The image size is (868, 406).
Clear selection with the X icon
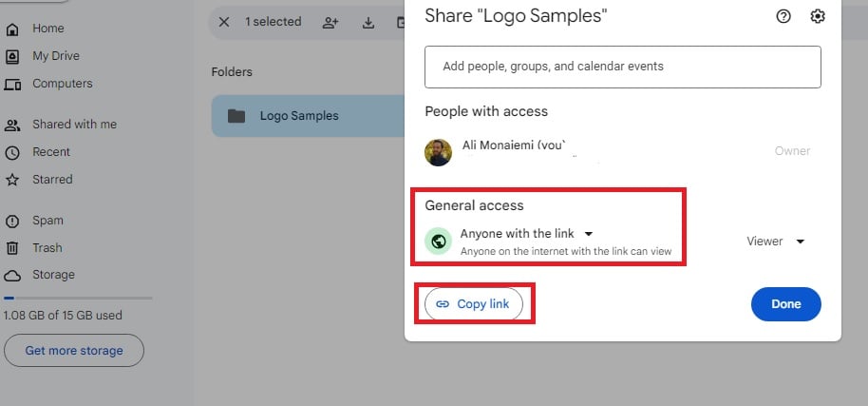click(223, 22)
